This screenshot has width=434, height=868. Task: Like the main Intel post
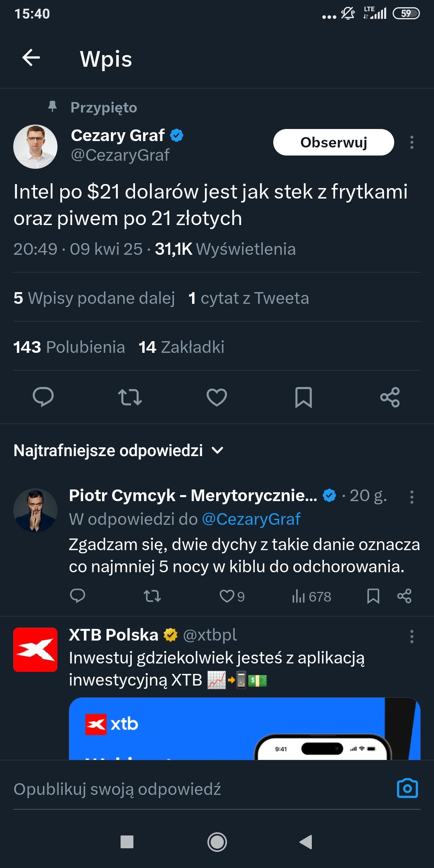[x=217, y=397]
